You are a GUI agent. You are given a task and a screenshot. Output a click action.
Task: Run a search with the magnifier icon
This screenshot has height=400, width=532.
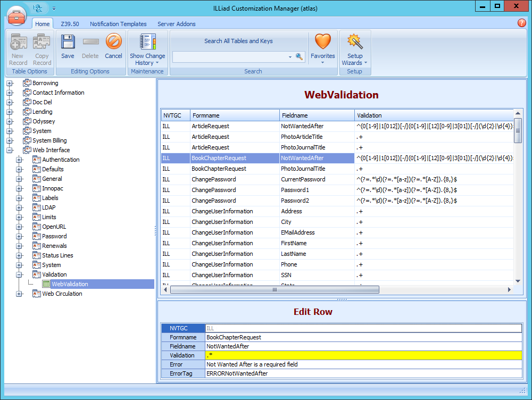tap(300, 56)
